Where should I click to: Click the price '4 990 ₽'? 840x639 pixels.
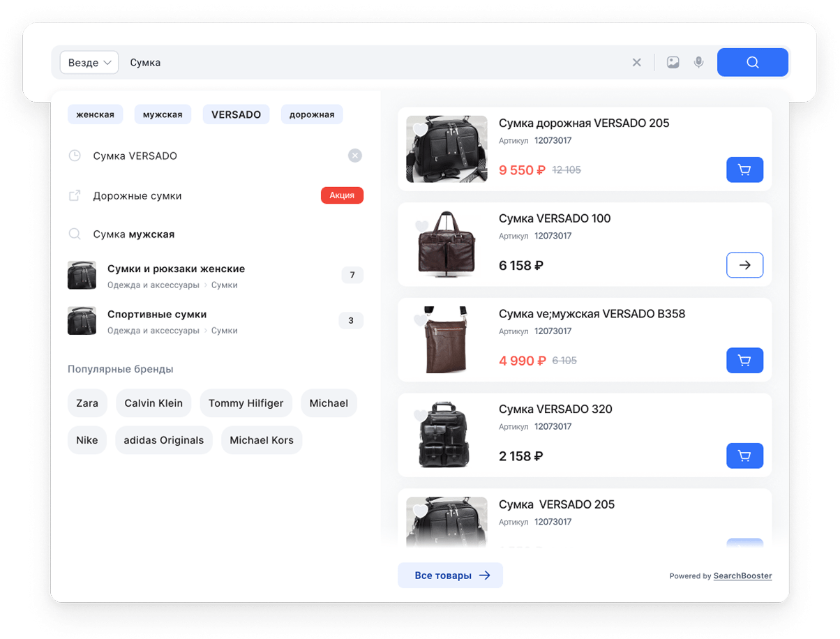(x=522, y=361)
